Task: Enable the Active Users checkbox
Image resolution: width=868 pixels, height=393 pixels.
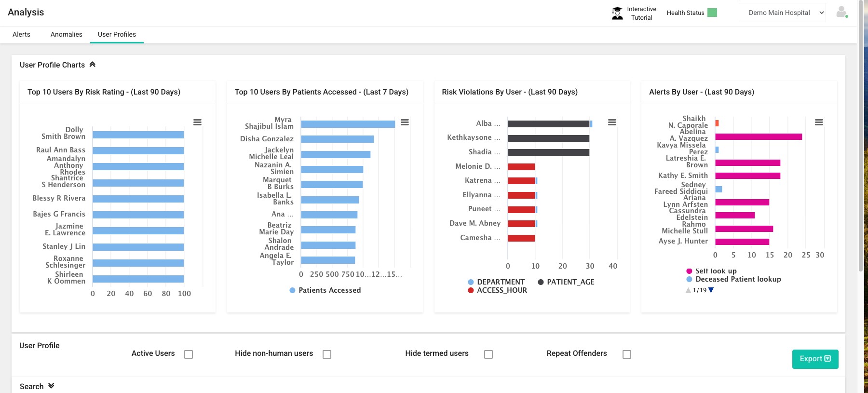Action: point(189,354)
